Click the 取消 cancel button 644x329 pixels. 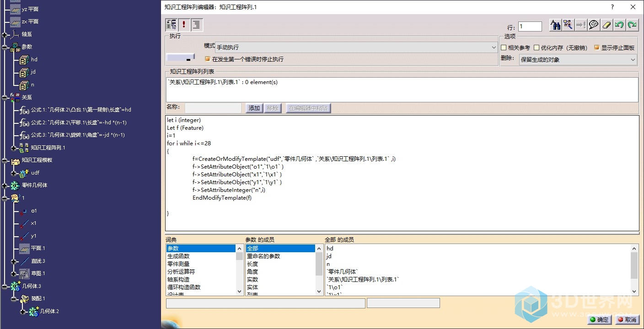(627, 320)
